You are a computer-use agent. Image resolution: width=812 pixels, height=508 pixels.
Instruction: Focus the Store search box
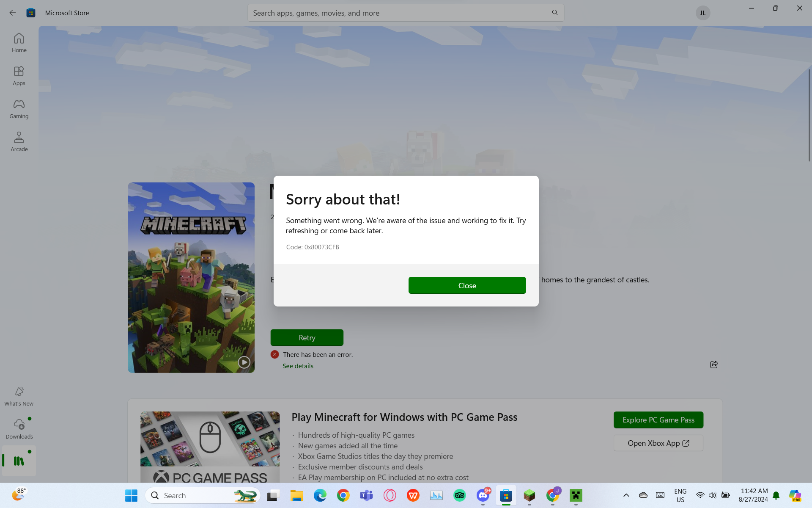[x=398, y=13]
